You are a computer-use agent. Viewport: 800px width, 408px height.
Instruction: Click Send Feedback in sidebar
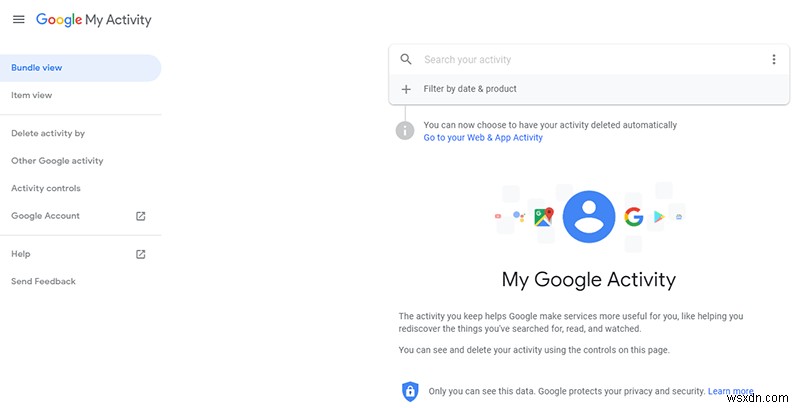pyautogui.click(x=43, y=282)
